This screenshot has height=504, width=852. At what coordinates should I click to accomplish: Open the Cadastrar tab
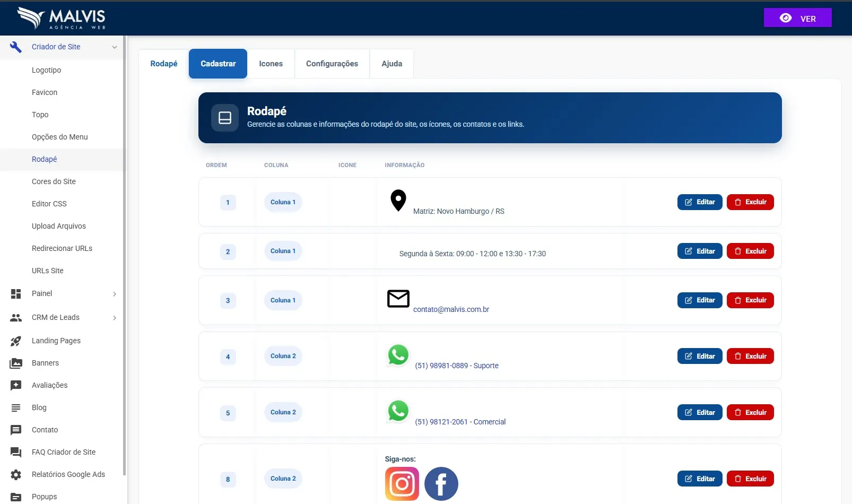[x=218, y=64]
